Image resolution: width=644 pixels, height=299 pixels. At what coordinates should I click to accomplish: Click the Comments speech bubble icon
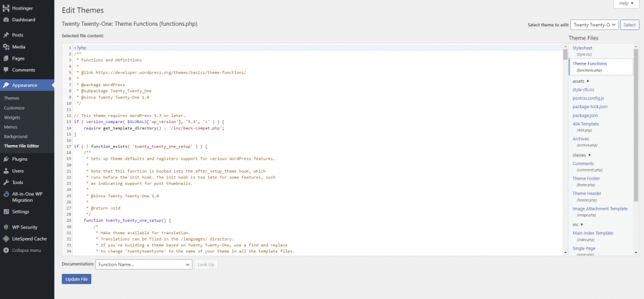point(6,70)
